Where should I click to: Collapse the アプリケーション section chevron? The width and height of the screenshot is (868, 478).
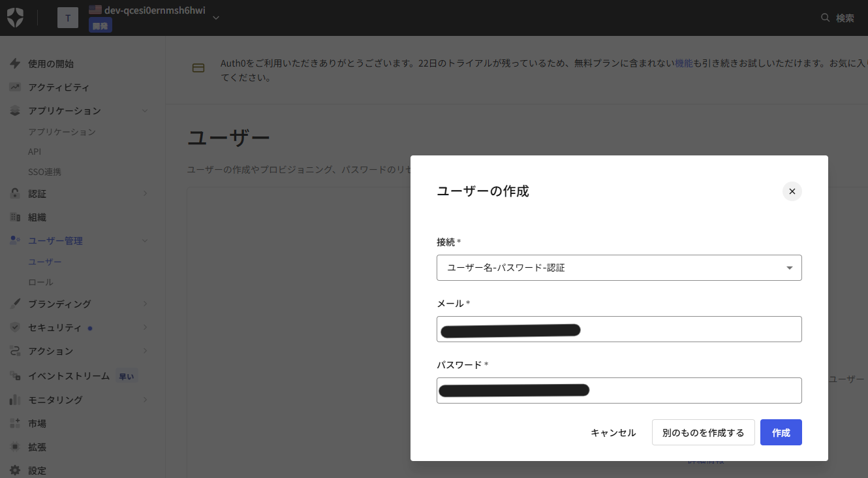coord(145,110)
